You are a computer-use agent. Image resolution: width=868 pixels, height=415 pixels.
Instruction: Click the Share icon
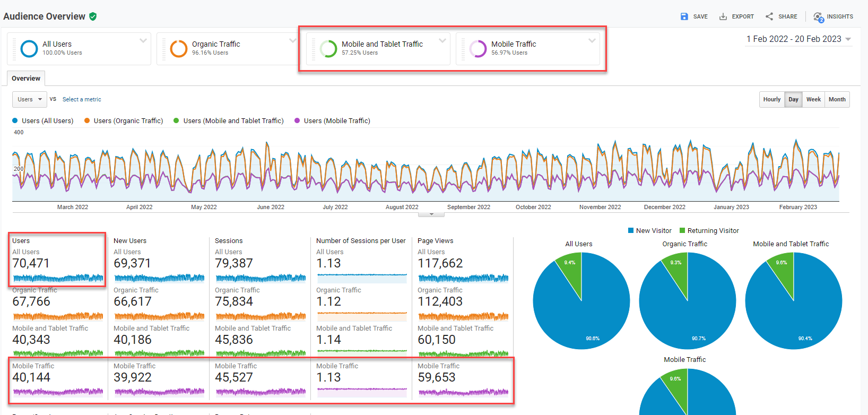click(x=769, y=16)
